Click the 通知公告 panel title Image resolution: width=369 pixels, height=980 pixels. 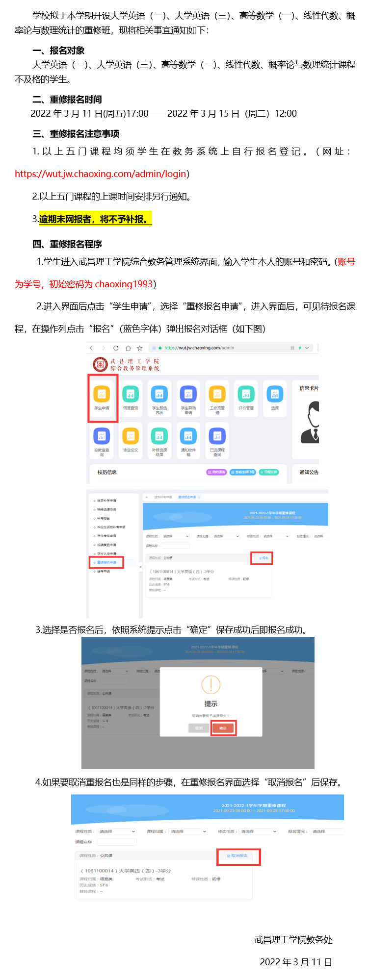tap(309, 472)
